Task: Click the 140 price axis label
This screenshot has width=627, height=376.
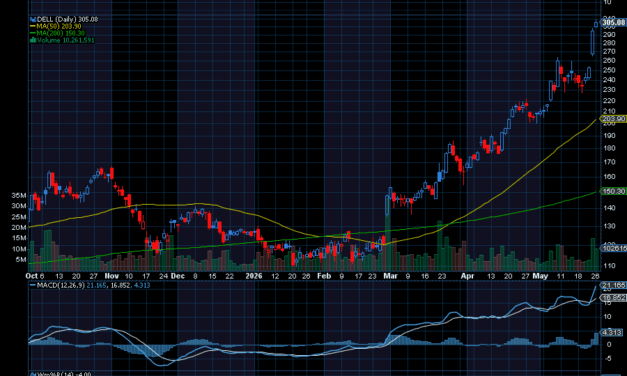Action: (x=609, y=208)
